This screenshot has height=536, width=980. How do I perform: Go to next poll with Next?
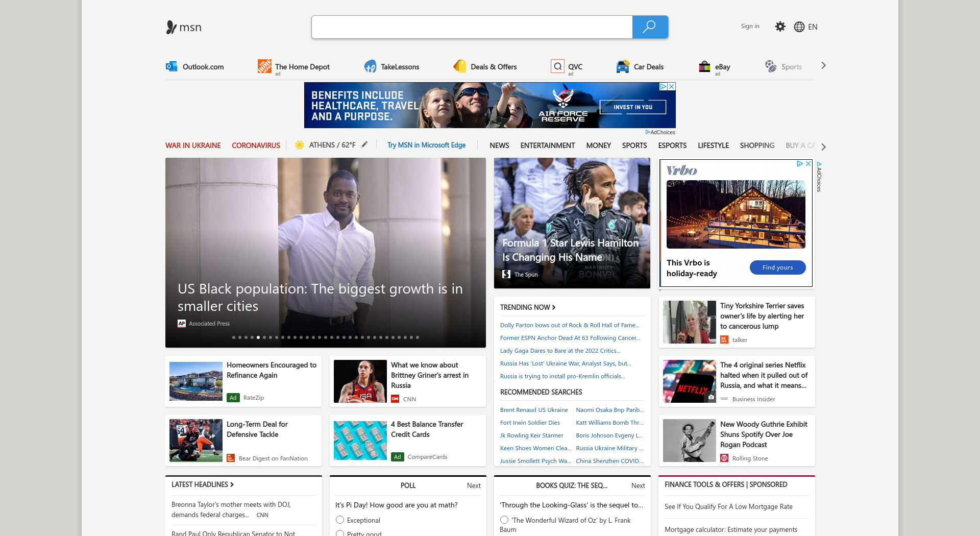(474, 485)
